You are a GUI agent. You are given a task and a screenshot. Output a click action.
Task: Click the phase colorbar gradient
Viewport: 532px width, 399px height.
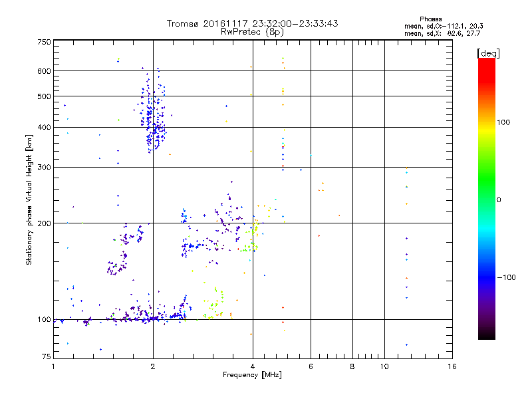point(487,199)
